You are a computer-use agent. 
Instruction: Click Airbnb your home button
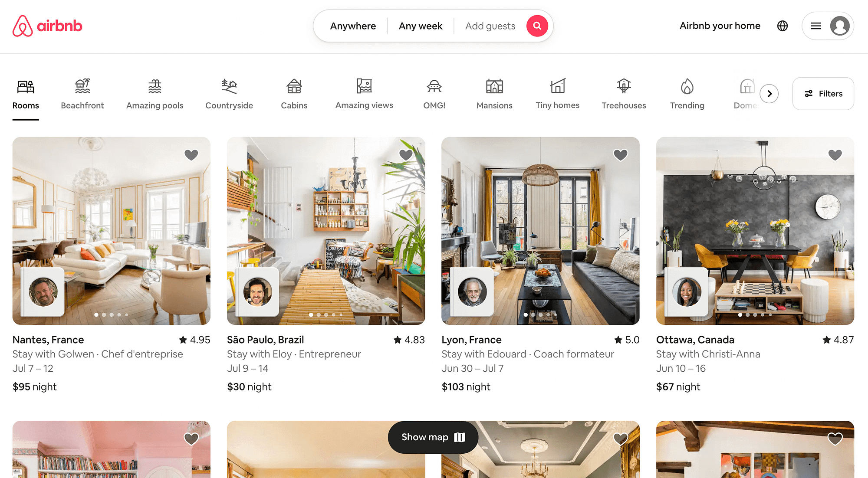(720, 25)
